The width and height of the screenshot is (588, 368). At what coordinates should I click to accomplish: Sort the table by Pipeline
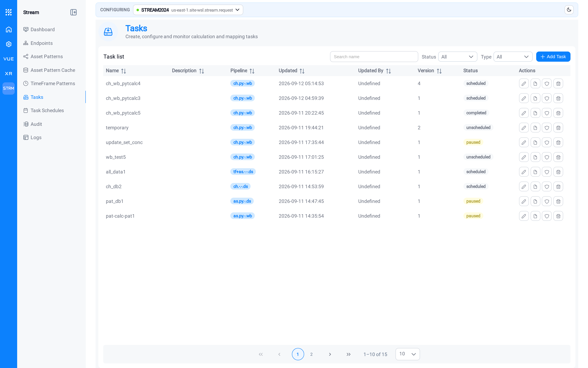coord(252,71)
